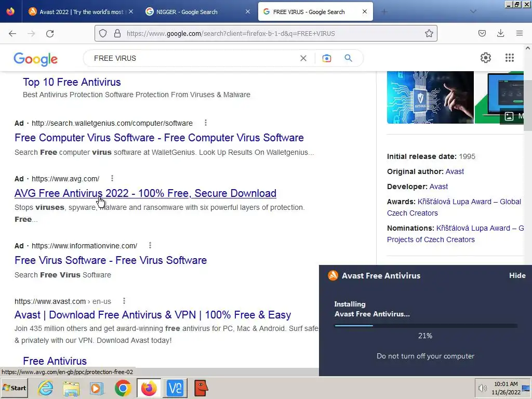
Task: Open options for informationvine ad
Action: click(150, 245)
